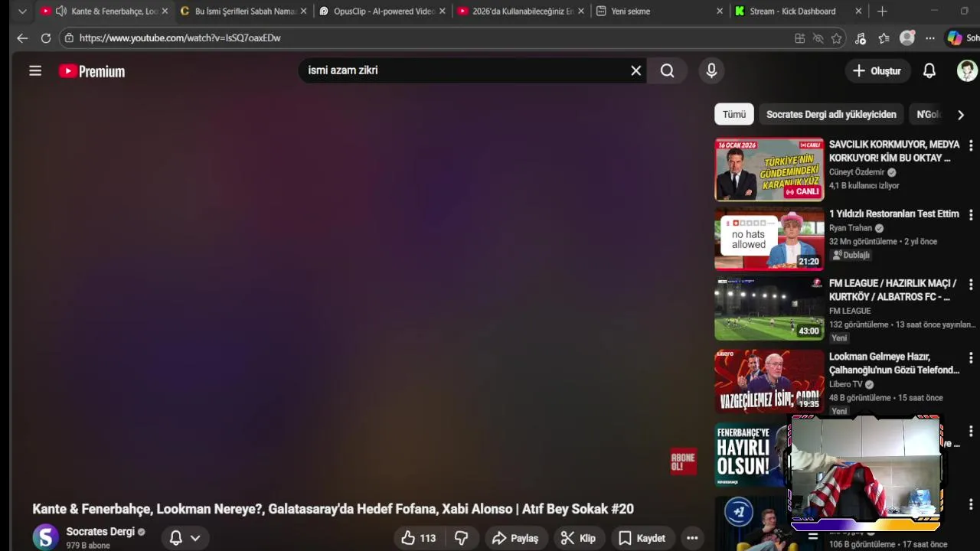Switch to the 'Bu İsmi Şerifleri Sabah Namazı' tab
The height and width of the screenshot is (551, 980).
click(x=243, y=11)
